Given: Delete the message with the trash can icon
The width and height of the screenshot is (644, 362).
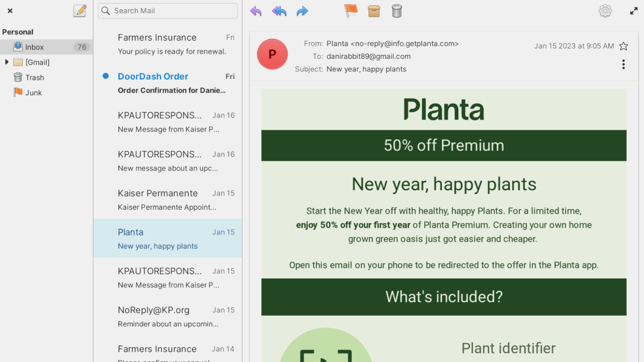Looking at the screenshot, I should coord(397,11).
